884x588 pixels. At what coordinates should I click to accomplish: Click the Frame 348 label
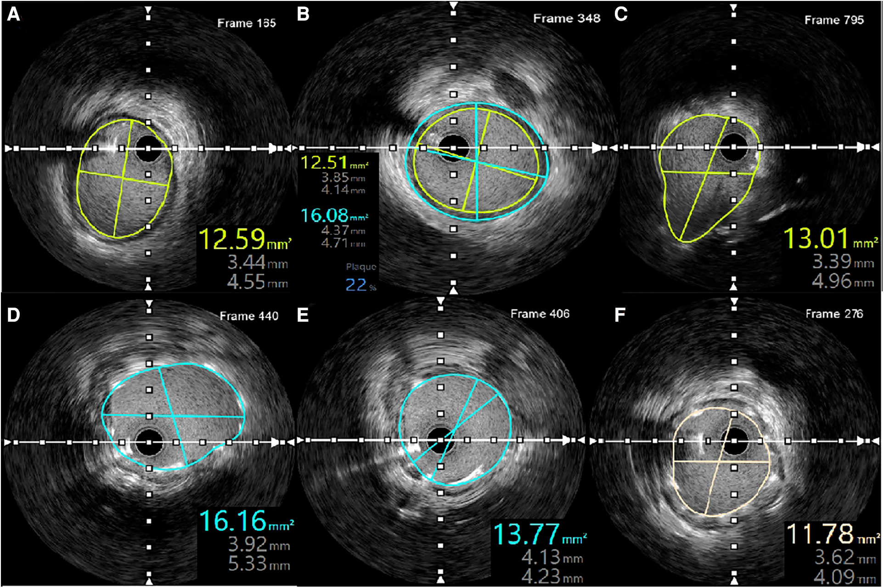coord(566,18)
